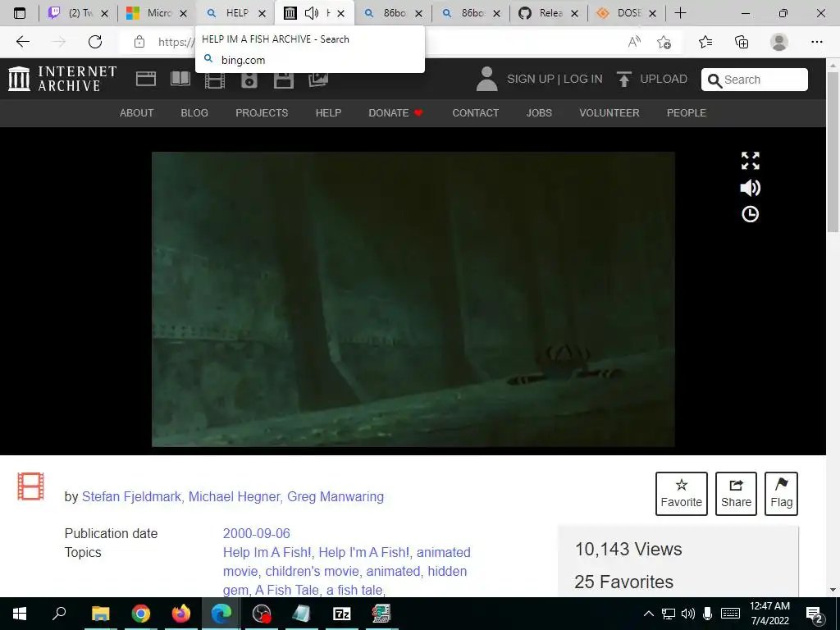840x630 pixels.
Task: Open File Explorer from the taskbar
Action: pos(101,614)
